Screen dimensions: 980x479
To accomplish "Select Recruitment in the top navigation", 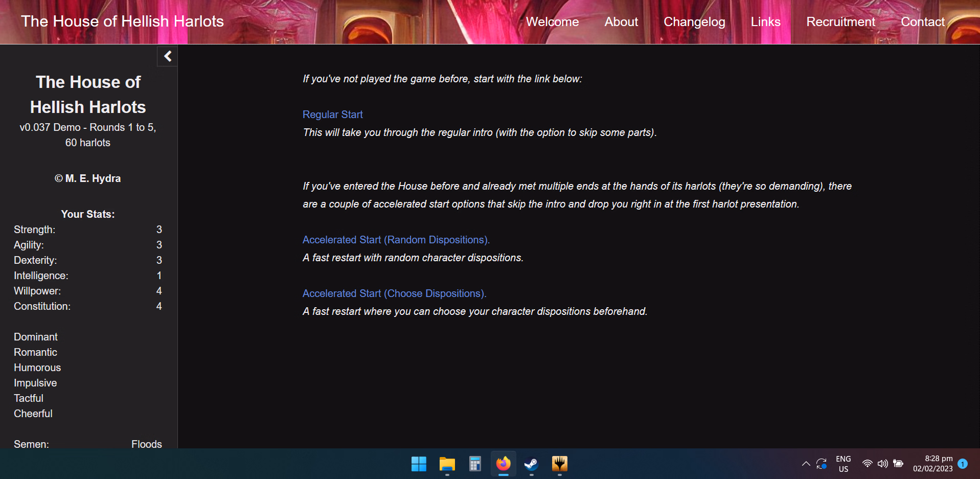I will point(840,22).
